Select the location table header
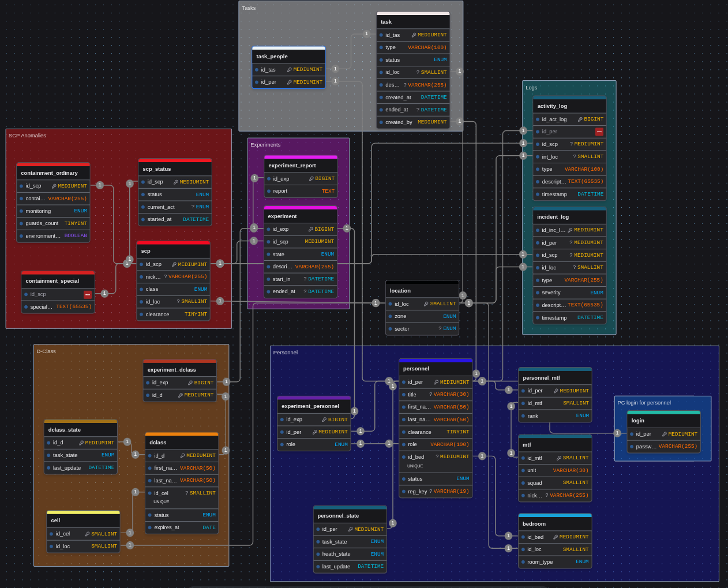The height and width of the screenshot is (588, 728). [x=422, y=291]
